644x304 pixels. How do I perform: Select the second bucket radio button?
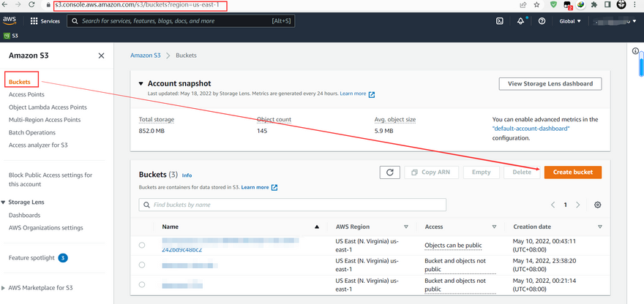142,265
